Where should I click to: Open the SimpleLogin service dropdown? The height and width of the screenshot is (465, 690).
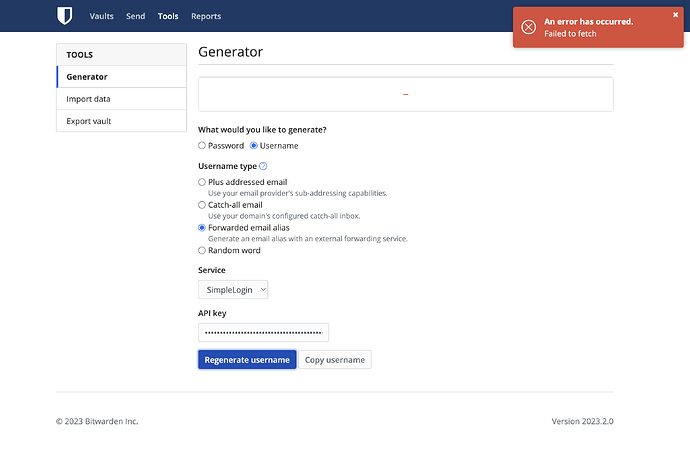[233, 289]
